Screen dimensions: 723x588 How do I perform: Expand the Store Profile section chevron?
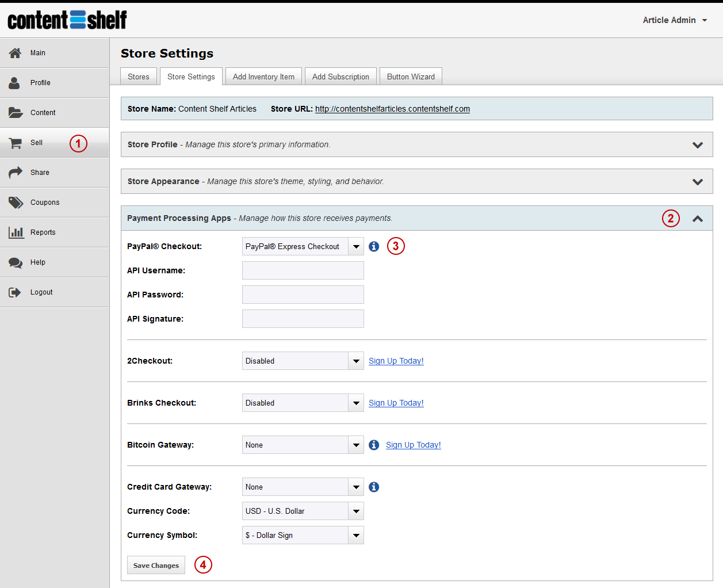coord(698,145)
